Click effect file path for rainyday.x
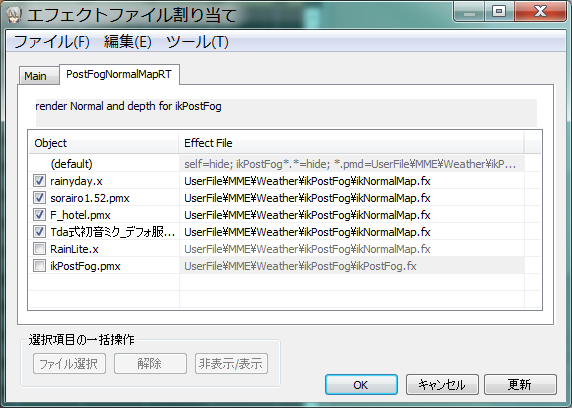 pyautogui.click(x=307, y=181)
